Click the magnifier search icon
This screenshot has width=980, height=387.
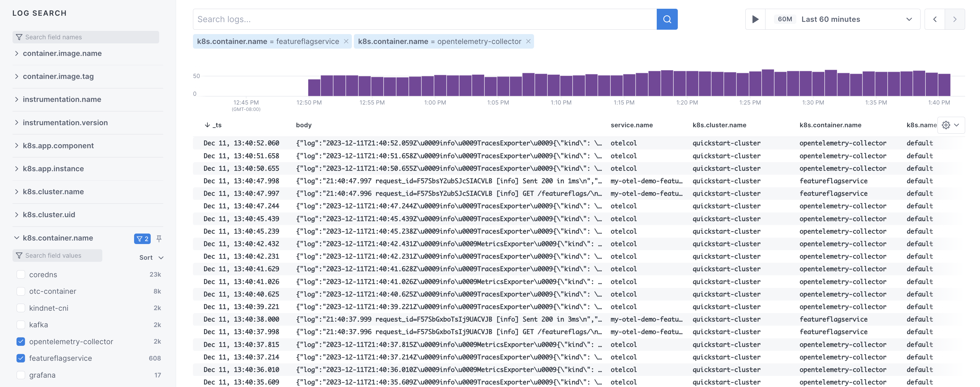point(667,19)
